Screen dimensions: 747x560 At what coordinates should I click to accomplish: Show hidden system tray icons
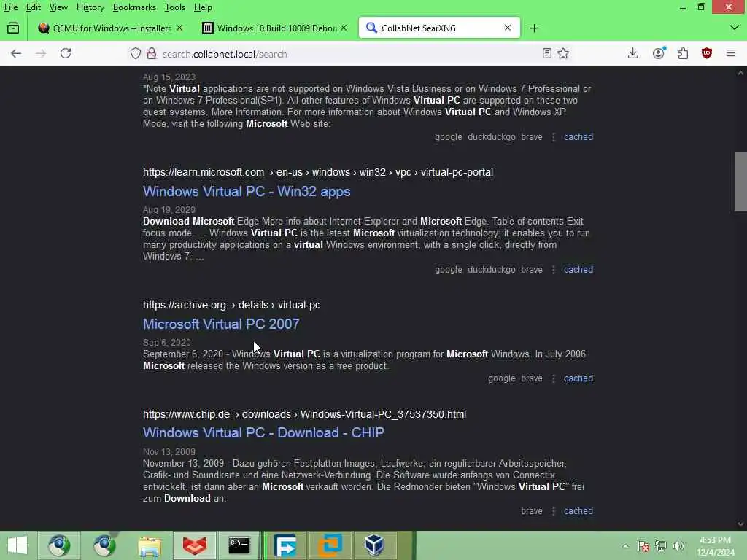625,546
